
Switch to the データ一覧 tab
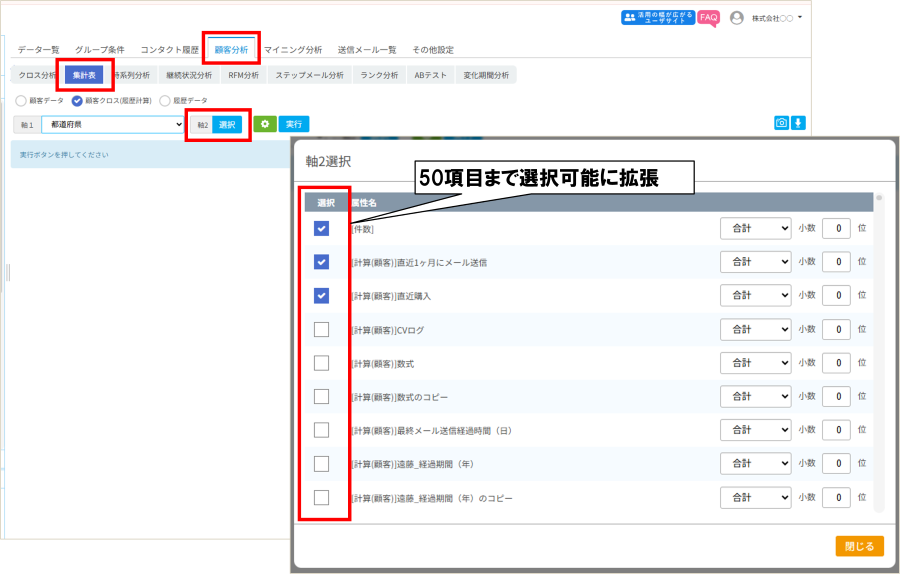[38, 50]
